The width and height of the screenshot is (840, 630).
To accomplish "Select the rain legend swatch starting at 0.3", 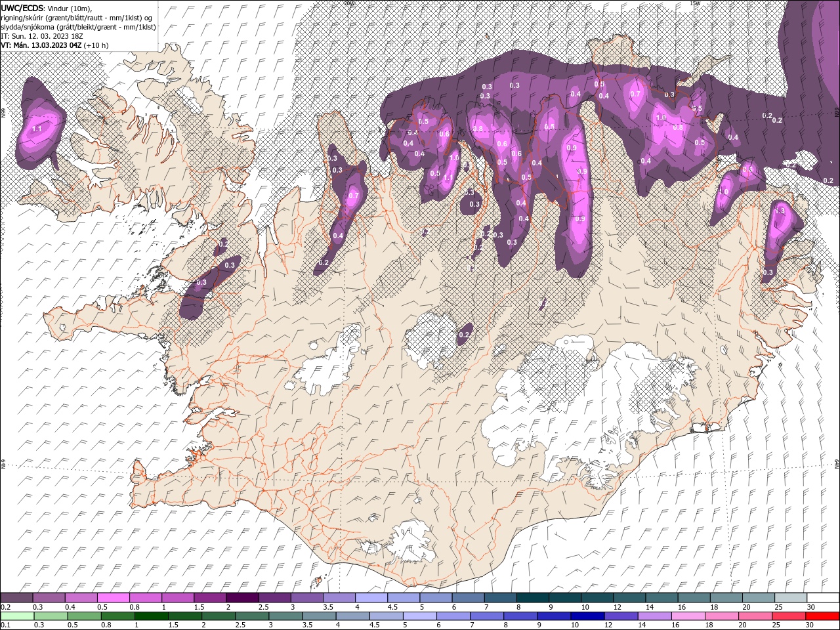I will (x=51, y=616).
